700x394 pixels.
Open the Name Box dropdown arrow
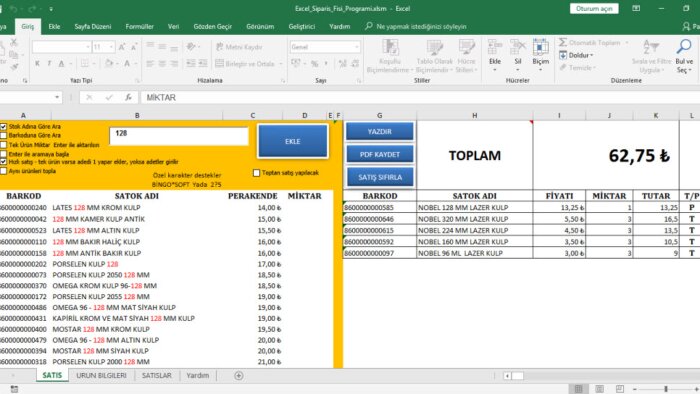(57, 97)
